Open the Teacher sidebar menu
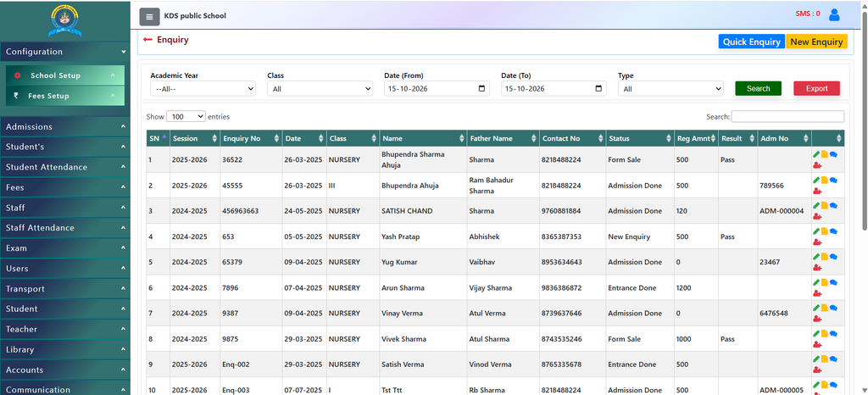 64,329
